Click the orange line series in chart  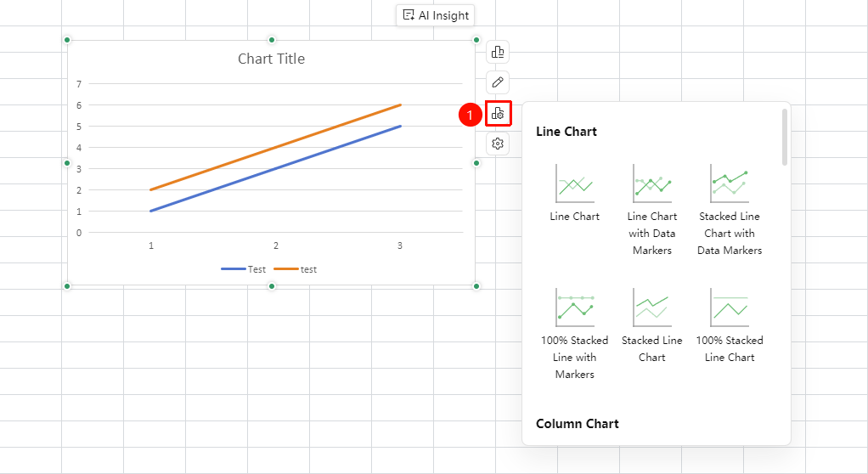(276, 147)
